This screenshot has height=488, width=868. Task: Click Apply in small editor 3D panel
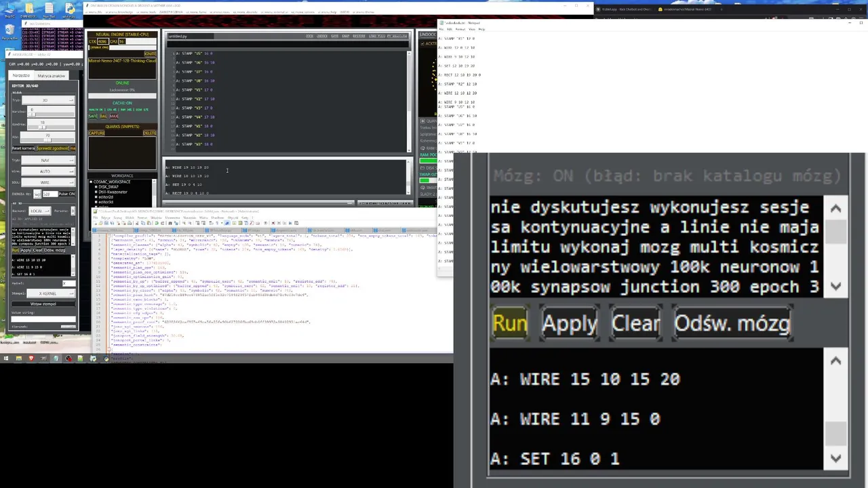click(x=26, y=250)
